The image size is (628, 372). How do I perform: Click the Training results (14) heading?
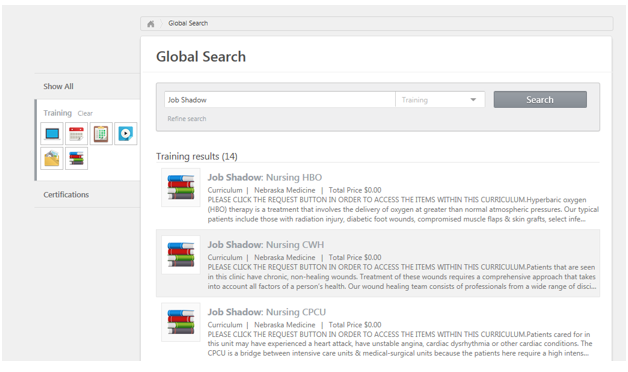(197, 156)
